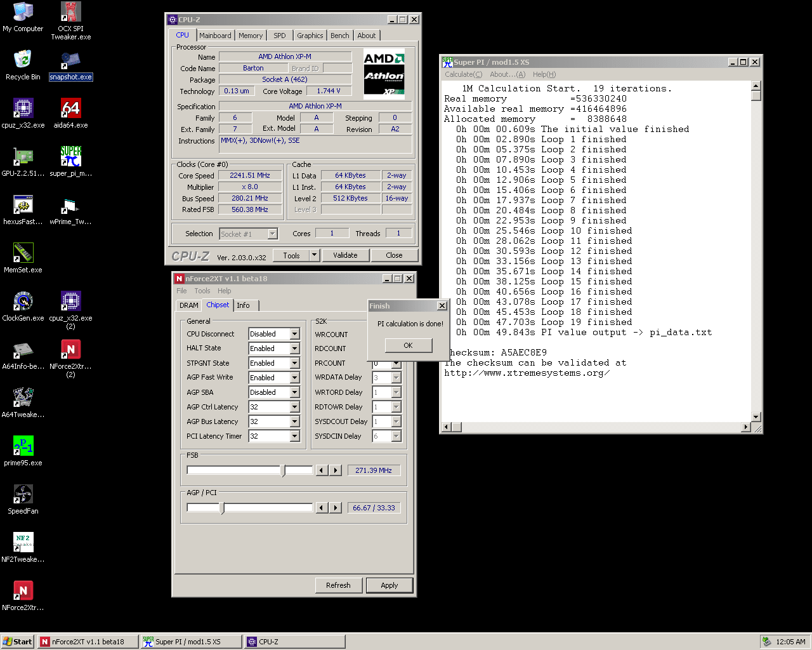812x650 pixels.
Task: Launch OCX SPI Tweaker.exe icon
Action: 70,21
